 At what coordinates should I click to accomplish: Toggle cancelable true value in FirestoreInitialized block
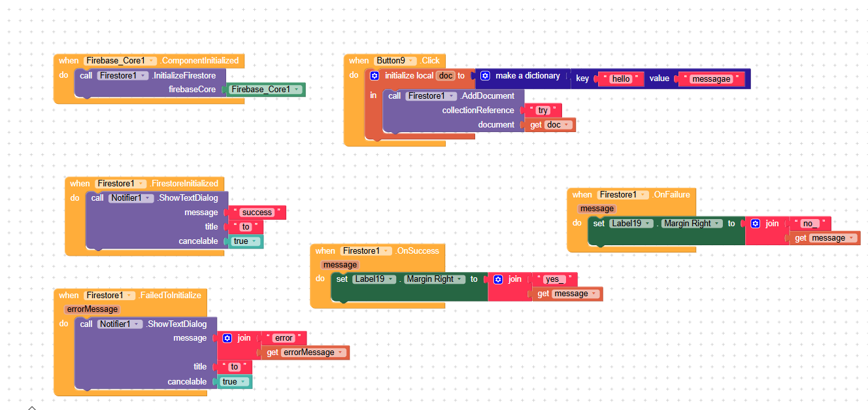coord(246,241)
